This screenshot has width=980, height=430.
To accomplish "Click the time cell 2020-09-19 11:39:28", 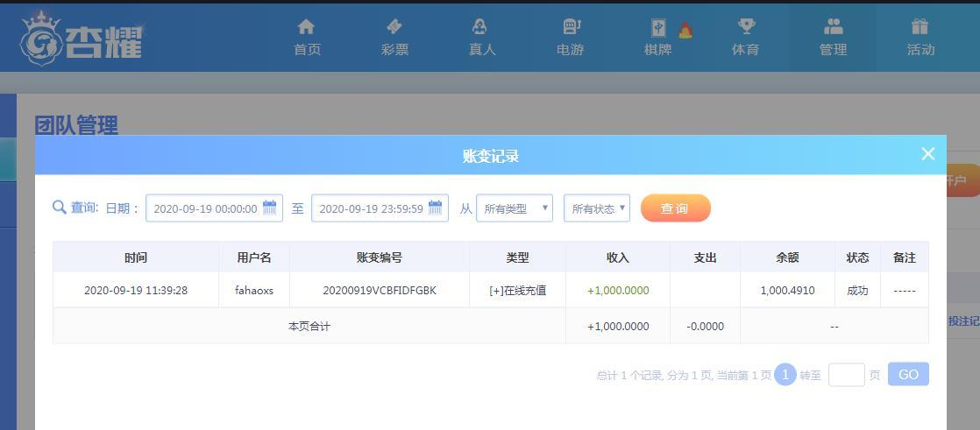I will point(136,290).
